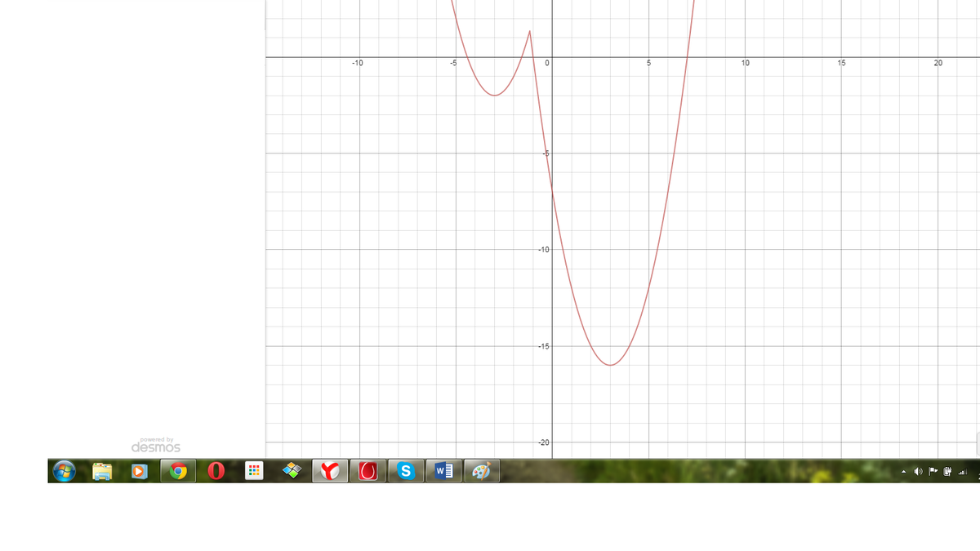Switch to the Paint application in the taskbar
Image resolution: width=980 pixels, height=551 pixels.
click(x=482, y=471)
